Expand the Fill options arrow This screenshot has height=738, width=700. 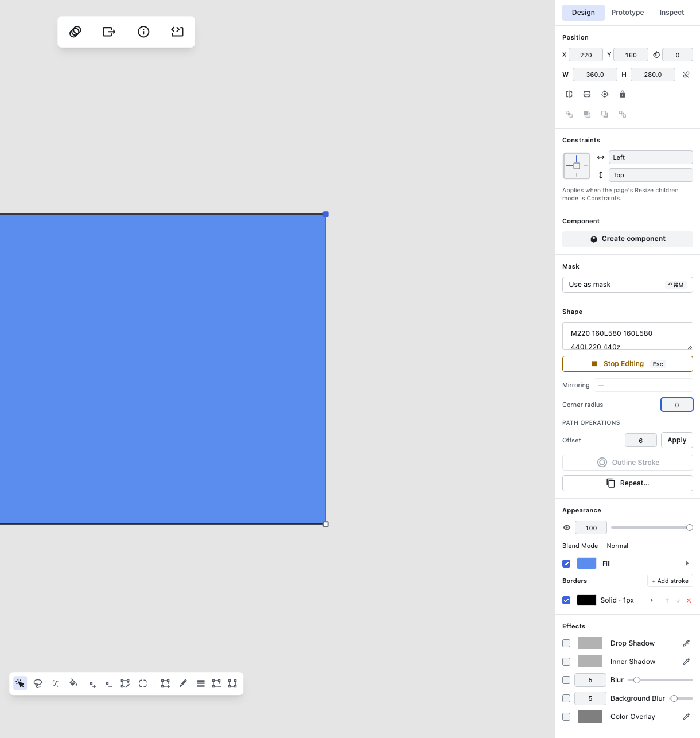point(687,564)
